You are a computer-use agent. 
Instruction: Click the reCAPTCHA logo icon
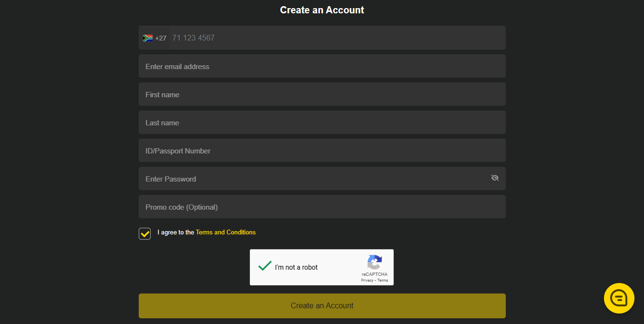click(x=375, y=263)
